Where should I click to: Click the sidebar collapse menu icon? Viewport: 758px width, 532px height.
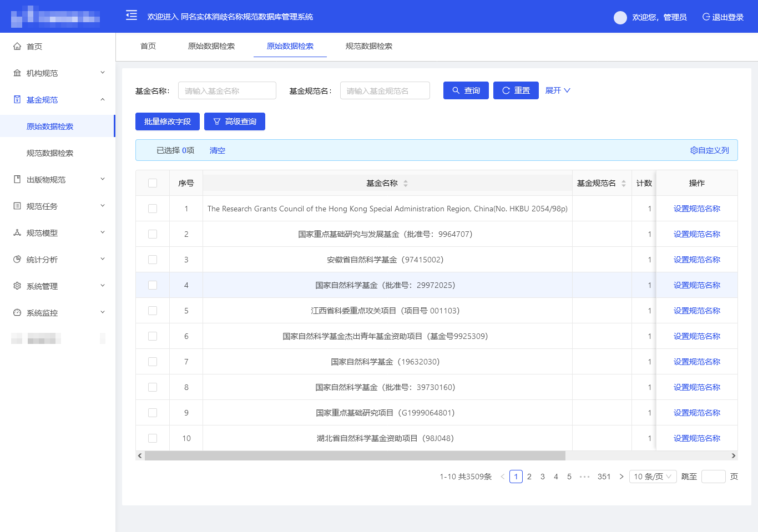point(132,15)
